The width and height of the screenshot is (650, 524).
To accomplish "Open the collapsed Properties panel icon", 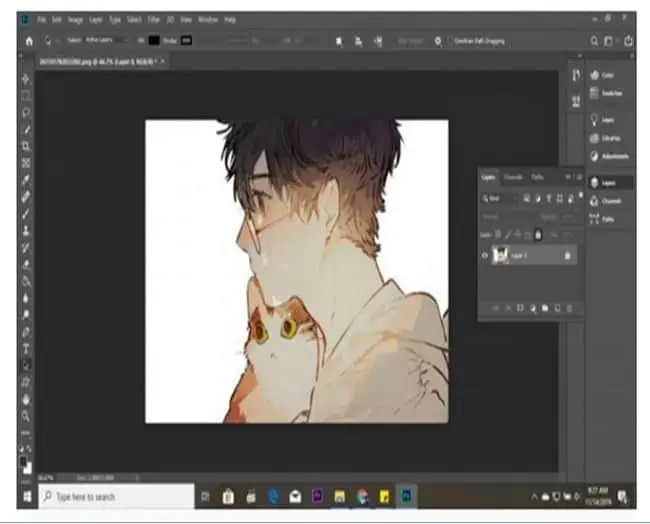I will (576, 101).
